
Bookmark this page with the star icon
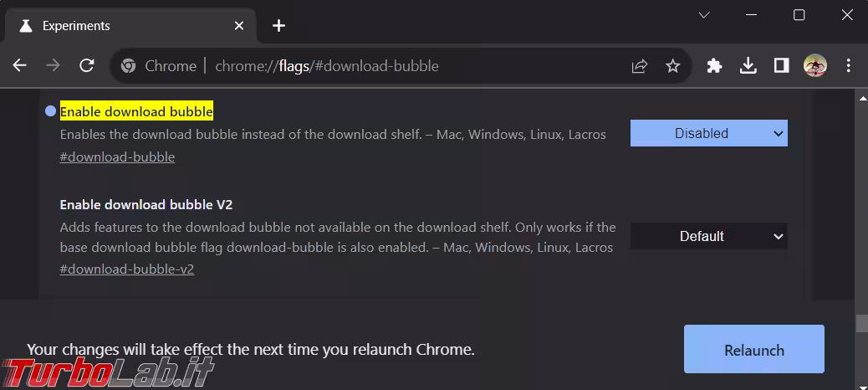672,66
